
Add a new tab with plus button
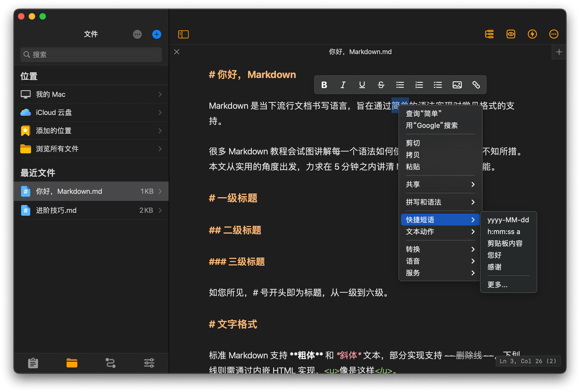click(559, 52)
